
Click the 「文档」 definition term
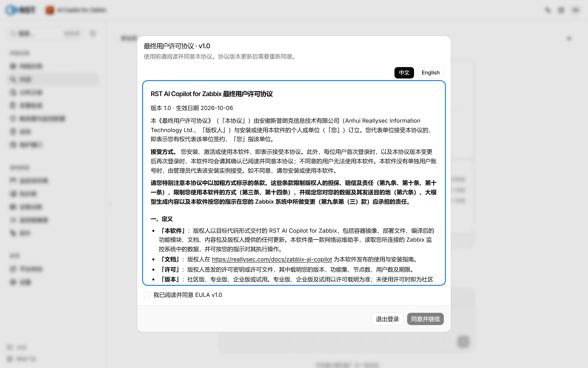[x=170, y=259]
